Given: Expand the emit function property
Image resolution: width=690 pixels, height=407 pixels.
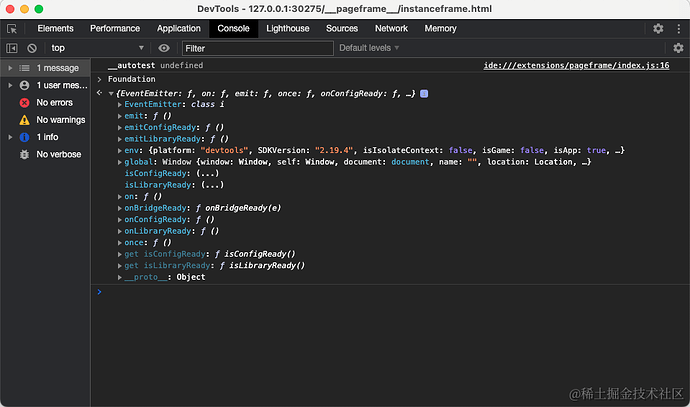Looking at the screenshot, I should (x=119, y=116).
